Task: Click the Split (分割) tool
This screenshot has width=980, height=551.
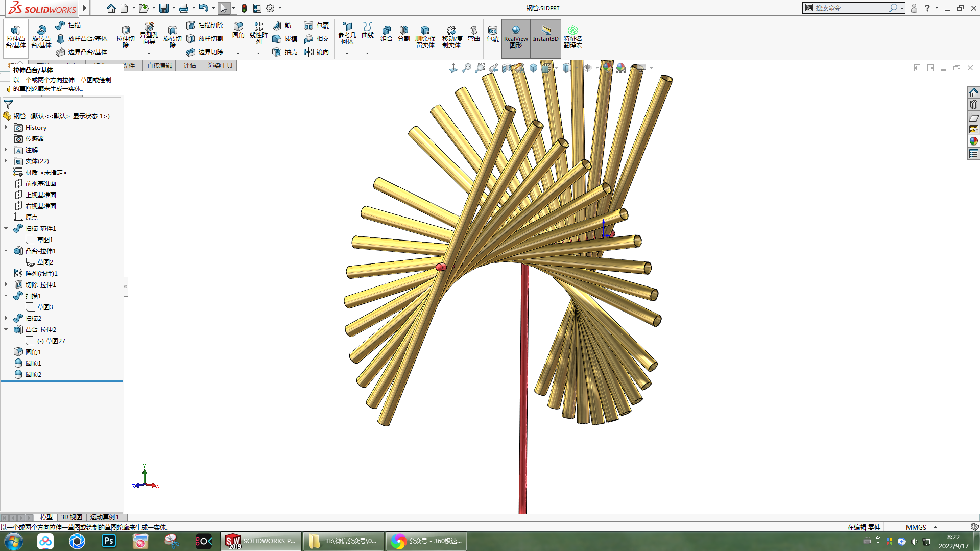Action: (404, 33)
